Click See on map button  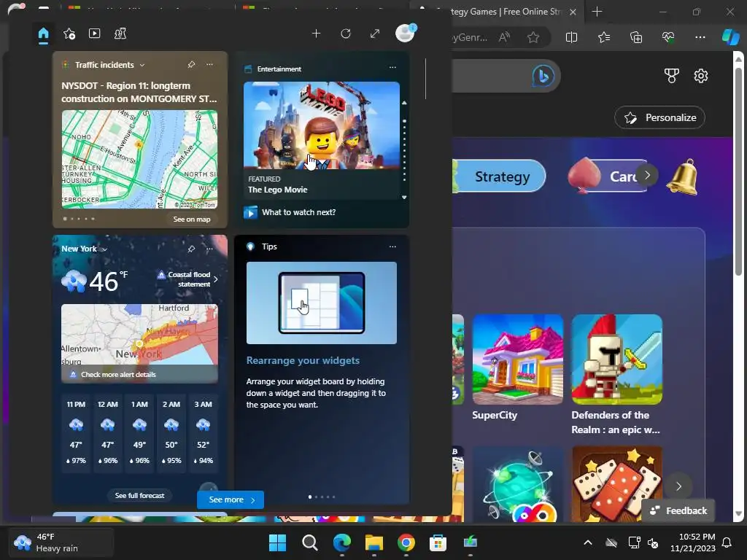point(192,219)
